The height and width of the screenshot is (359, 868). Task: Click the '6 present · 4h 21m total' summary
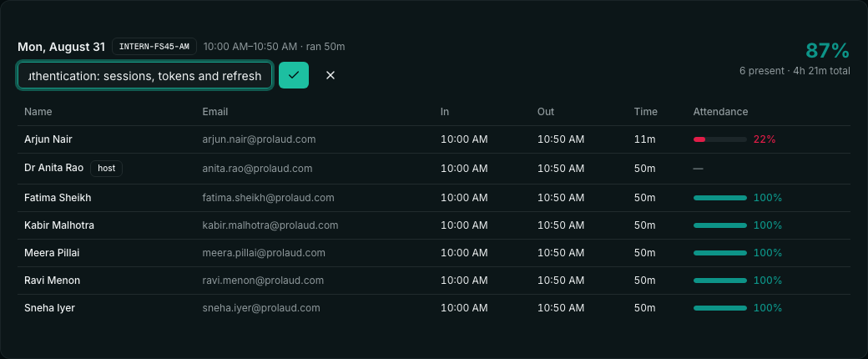pos(795,71)
